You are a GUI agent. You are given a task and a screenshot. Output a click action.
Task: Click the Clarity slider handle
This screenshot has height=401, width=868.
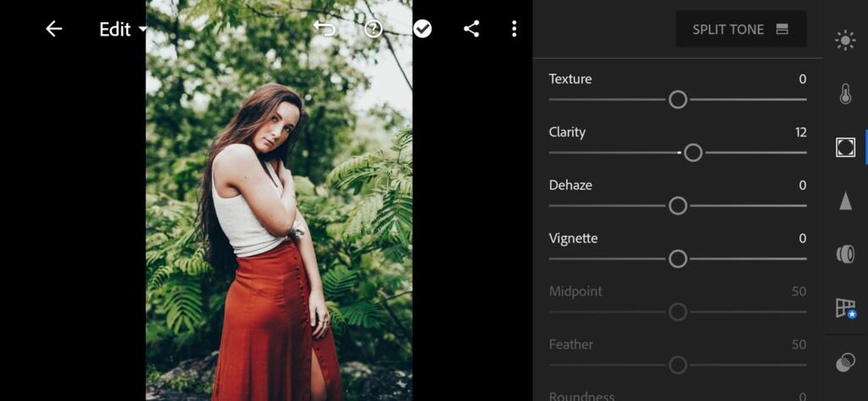[x=693, y=153]
